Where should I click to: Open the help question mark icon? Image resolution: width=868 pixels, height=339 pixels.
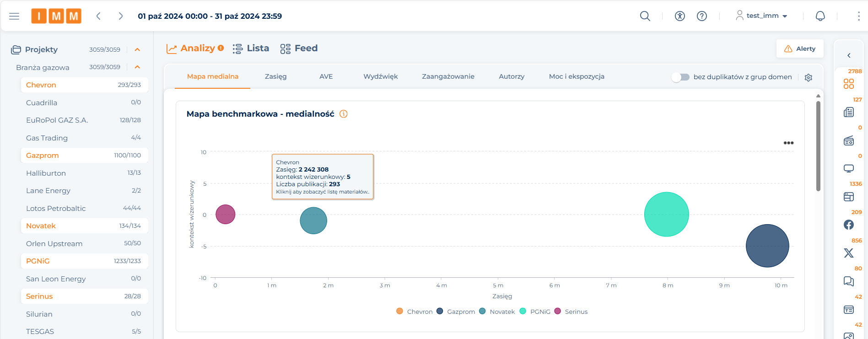tap(702, 16)
